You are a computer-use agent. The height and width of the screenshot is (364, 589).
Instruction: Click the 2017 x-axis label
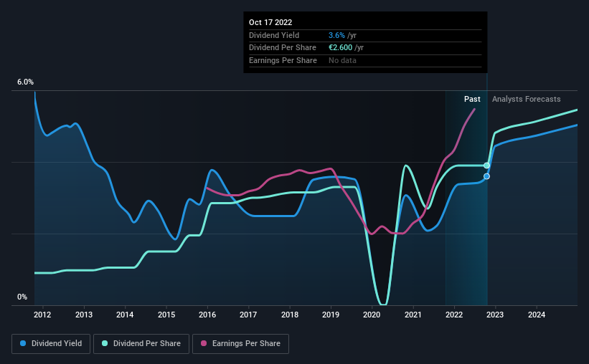[248, 315]
